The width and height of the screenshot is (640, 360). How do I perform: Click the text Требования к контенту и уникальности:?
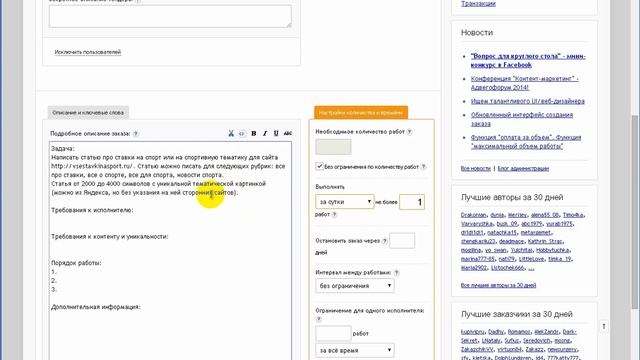coord(109,237)
